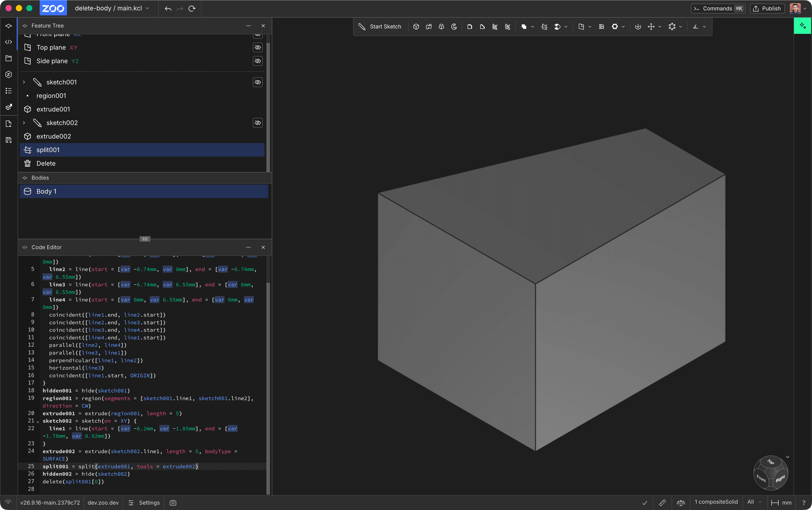Open the Feature Tree options ellipsis menu

tap(248, 26)
